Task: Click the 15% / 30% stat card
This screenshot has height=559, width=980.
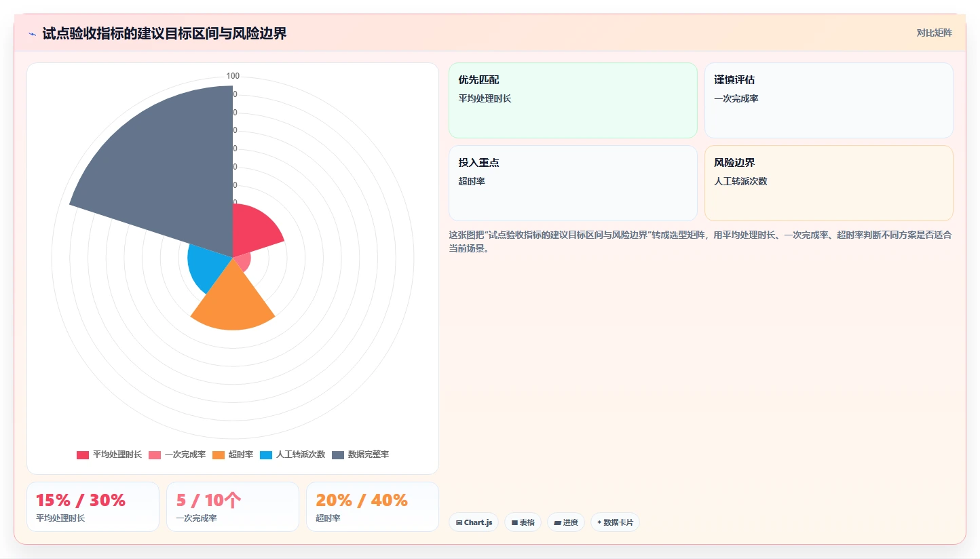Action: [x=93, y=507]
